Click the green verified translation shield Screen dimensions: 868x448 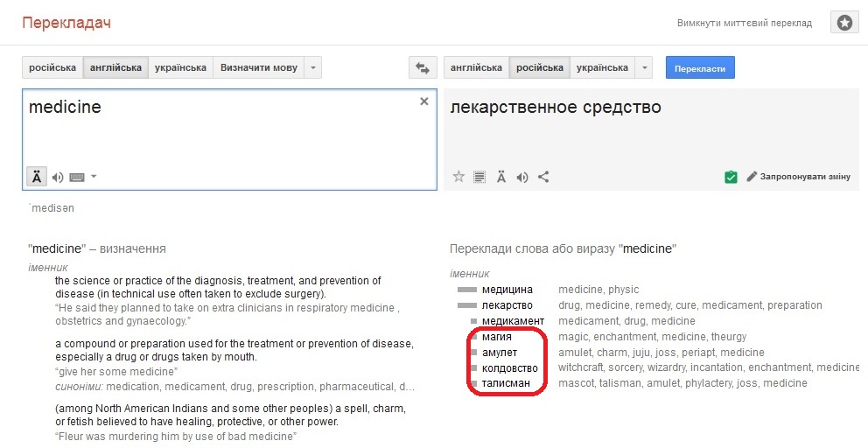pos(731,177)
